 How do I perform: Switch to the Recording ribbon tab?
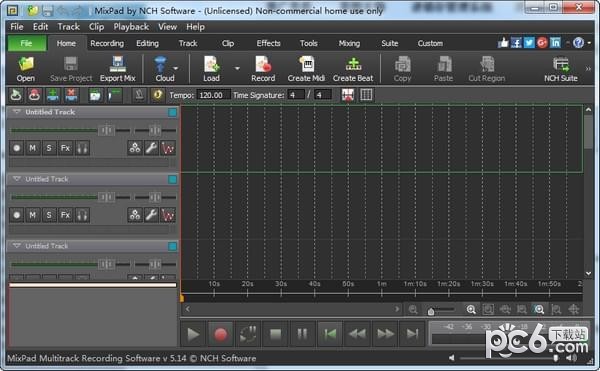pos(107,43)
